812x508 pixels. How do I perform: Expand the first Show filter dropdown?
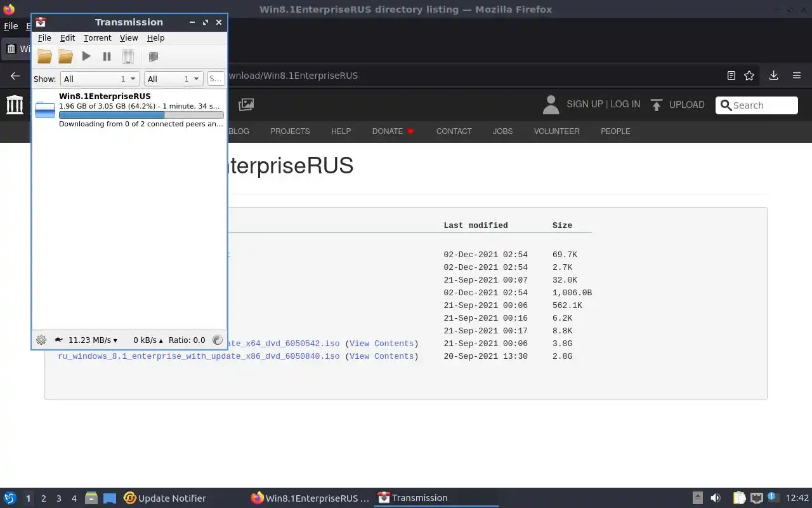[x=100, y=79]
